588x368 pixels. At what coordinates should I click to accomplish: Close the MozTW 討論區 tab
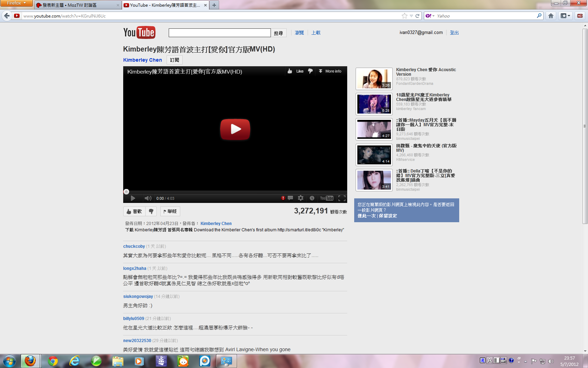[118, 5]
